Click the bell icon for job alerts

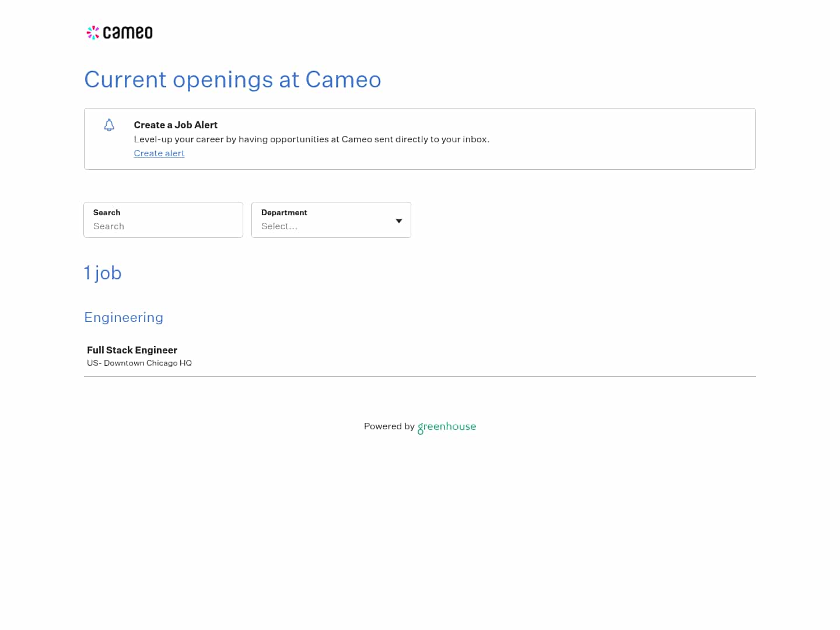tap(109, 125)
